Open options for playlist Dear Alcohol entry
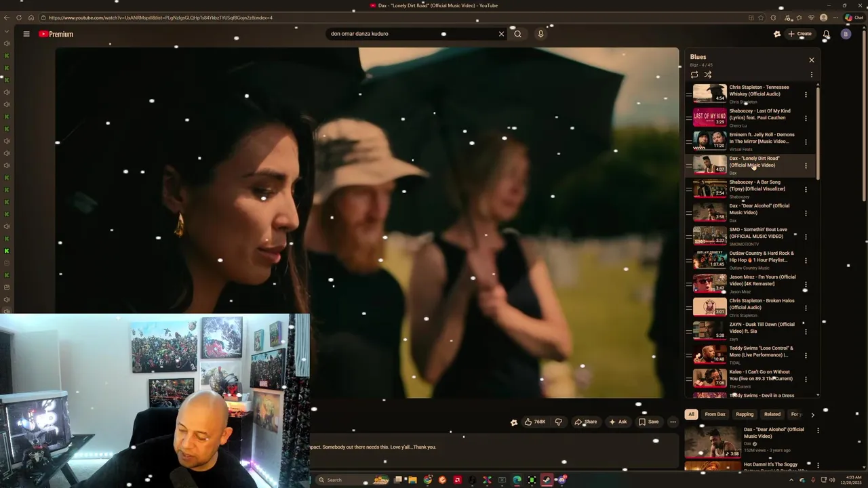The width and height of the screenshot is (868, 488). (806, 213)
